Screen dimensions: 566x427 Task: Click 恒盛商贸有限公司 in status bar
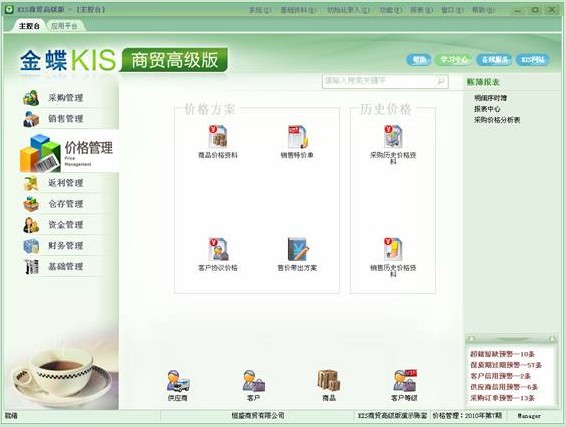258,416
